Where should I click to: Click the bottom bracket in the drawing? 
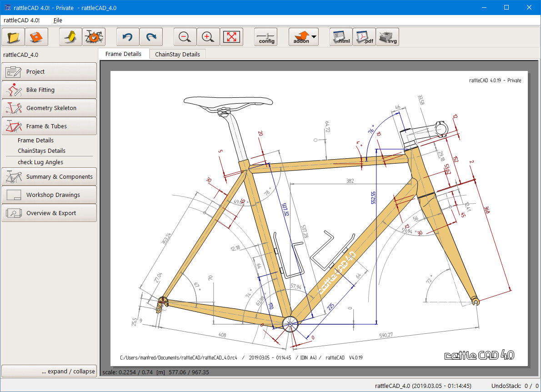pos(290,324)
